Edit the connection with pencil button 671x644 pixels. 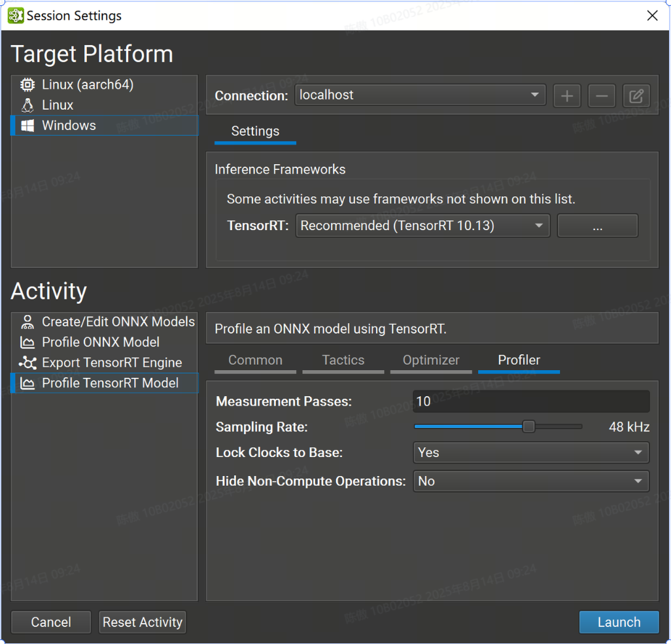pos(636,96)
